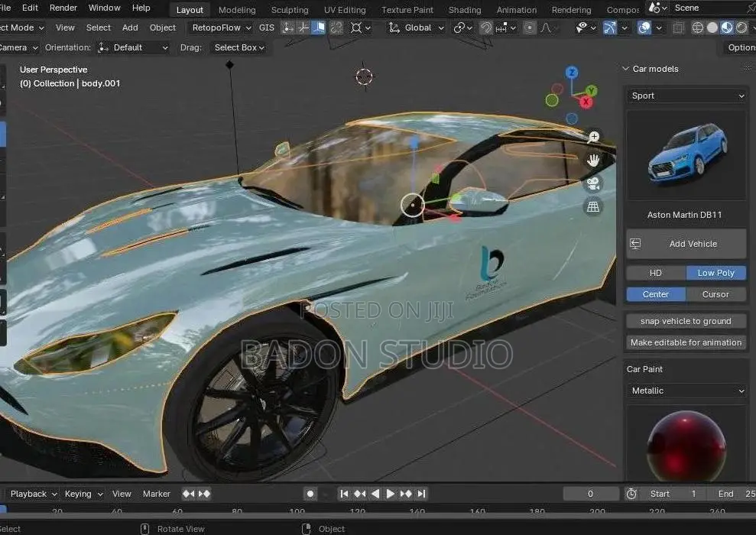
Task: Open the Render menu
Action: click(x=63, y=8)
